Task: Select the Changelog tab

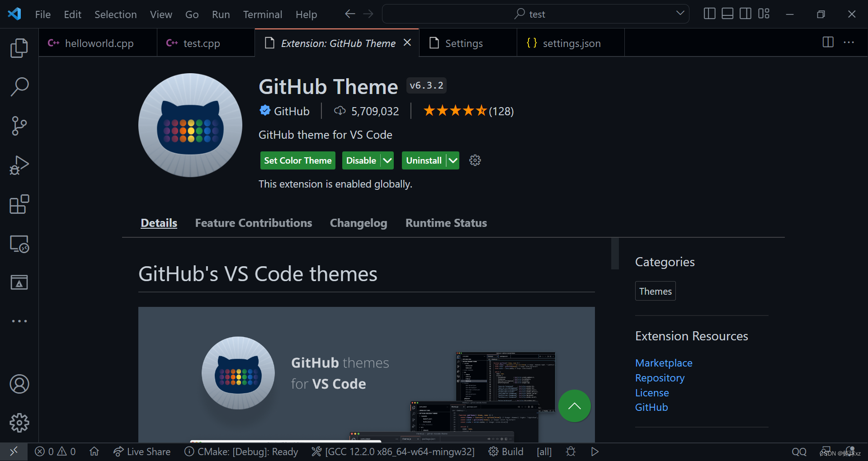Action: pos(359,223)
